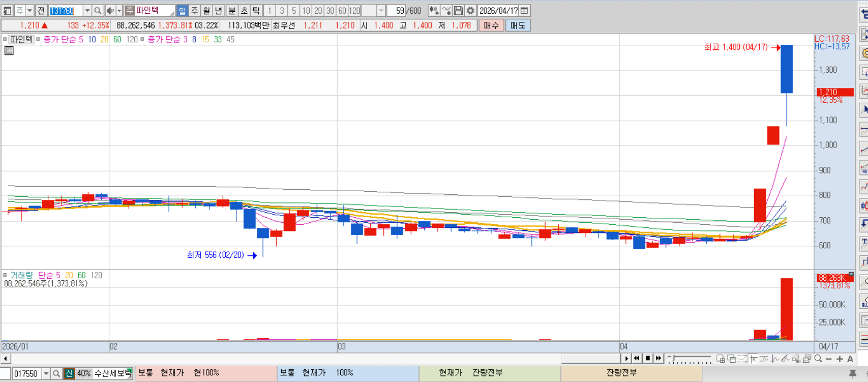Screen dimensions: 868x382
Task: Choose the 5 interval button
Action: tap(294, 11)
